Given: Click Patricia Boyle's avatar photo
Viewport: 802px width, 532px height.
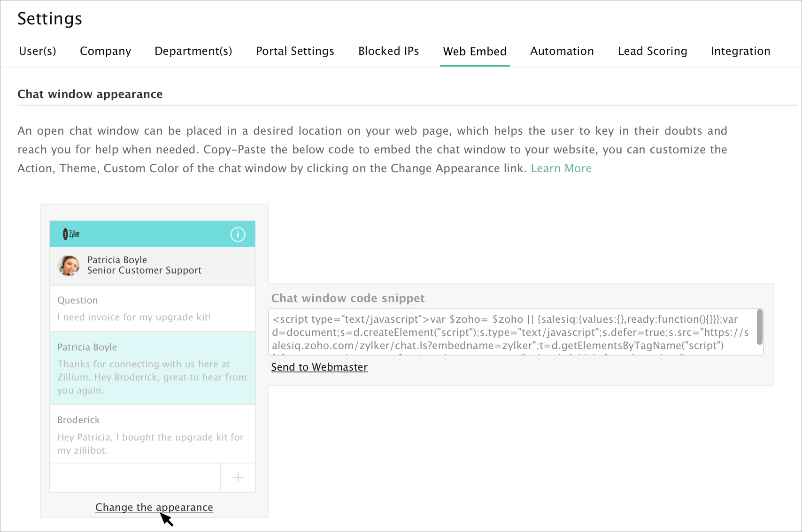Looking at the screenshot, I should tap(69, 266).
